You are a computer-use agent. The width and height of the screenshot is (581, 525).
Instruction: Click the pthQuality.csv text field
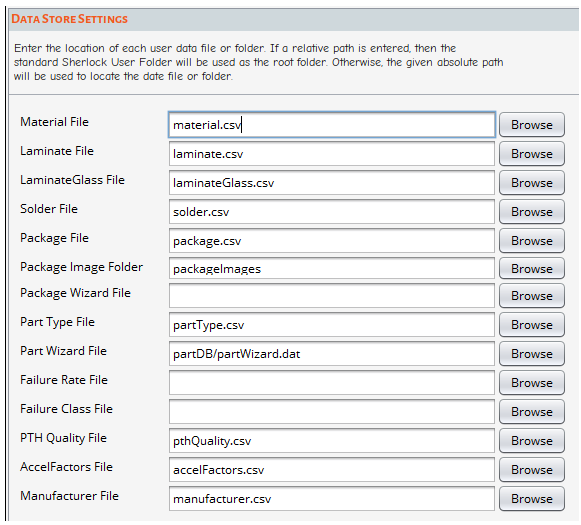pos(332,441)
